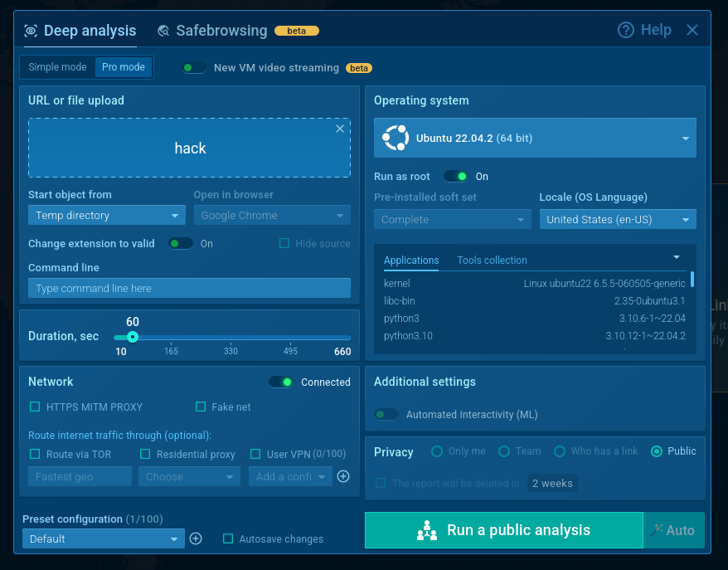Click the Help question mark icon
This screenshot has width=728, height=570.
[626, 30]
